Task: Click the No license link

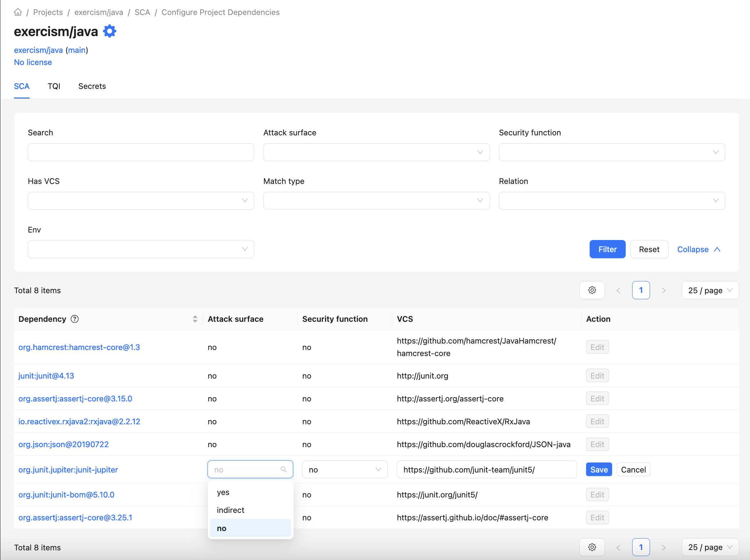Action: pyautogui.click(x=33, y=62)
